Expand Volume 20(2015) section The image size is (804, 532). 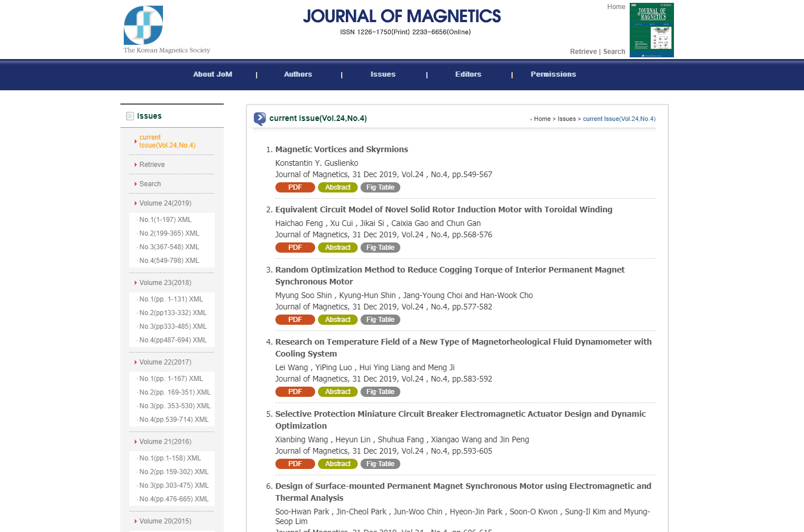(165, 521)
